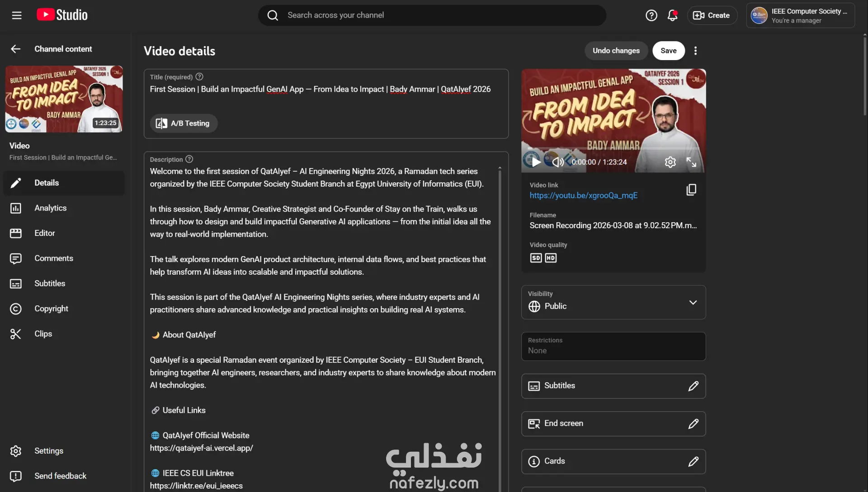Open the hamburger navigation menu
Image resolution: width=868 pixels, height=492 pixels.
click(x=17, y=15)
